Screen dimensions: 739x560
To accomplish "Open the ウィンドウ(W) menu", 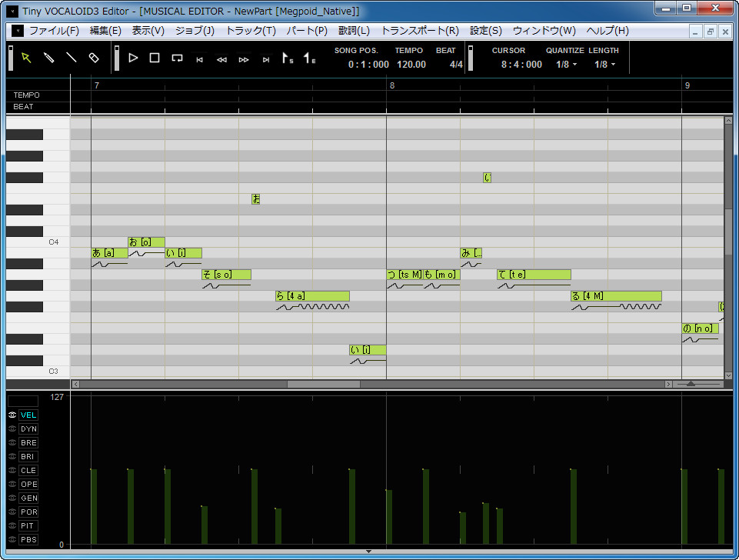I will point(544,31).
